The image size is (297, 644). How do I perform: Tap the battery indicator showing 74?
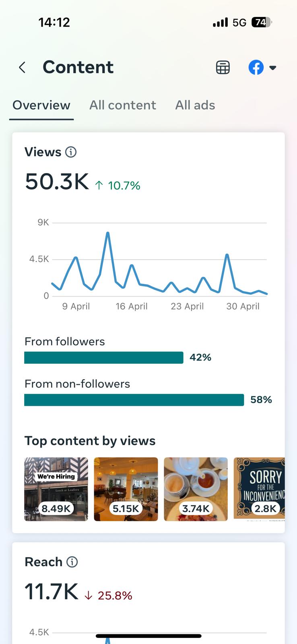tap(261, 23)
